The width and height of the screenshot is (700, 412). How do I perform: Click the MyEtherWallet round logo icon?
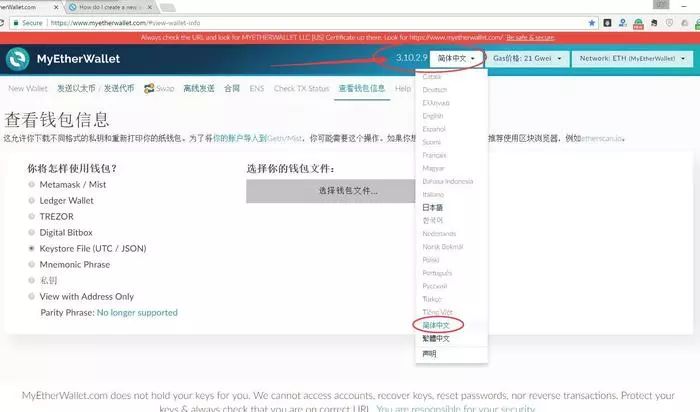click(18, 58)
